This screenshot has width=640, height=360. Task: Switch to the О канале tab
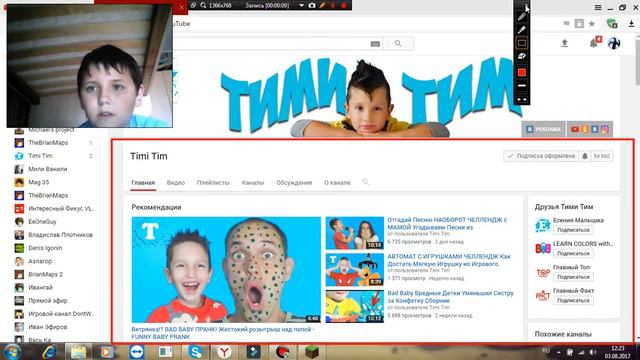(337, 182)
